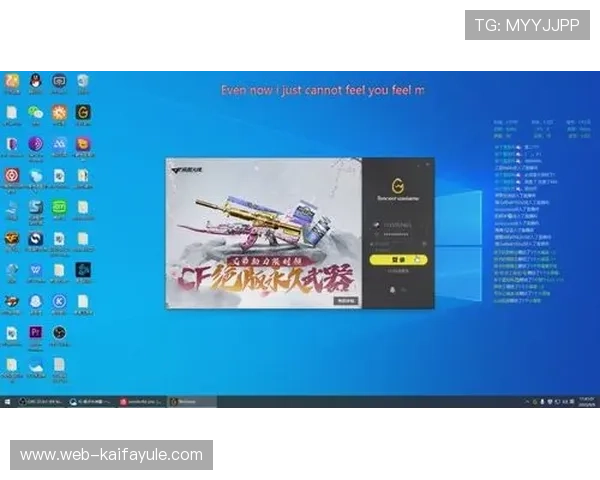
Task: Click the link below the login button
Action: point(398,271)
